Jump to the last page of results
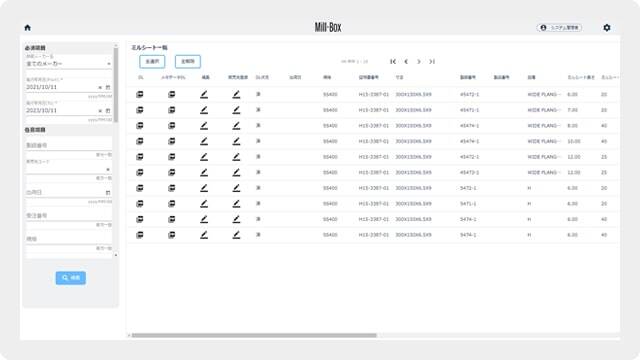Image resolution: width=640 pixels, height=360 pixels. pos(432,62)
